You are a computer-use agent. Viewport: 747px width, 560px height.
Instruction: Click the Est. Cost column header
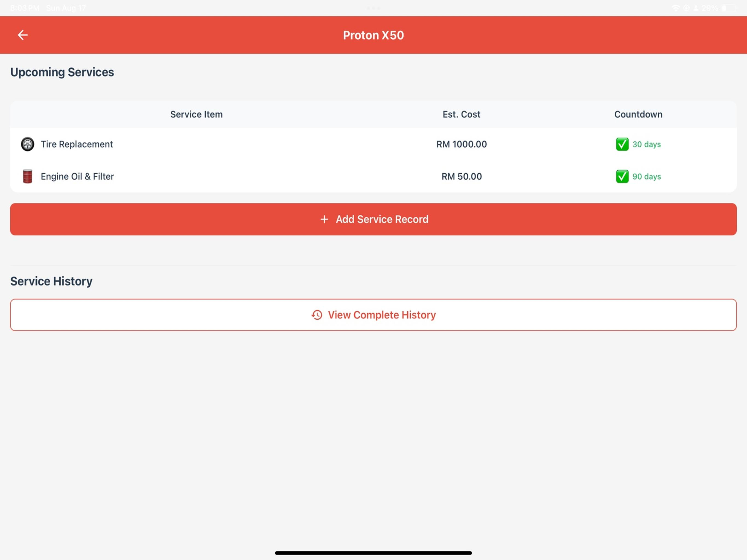click(x=461, y=114)
